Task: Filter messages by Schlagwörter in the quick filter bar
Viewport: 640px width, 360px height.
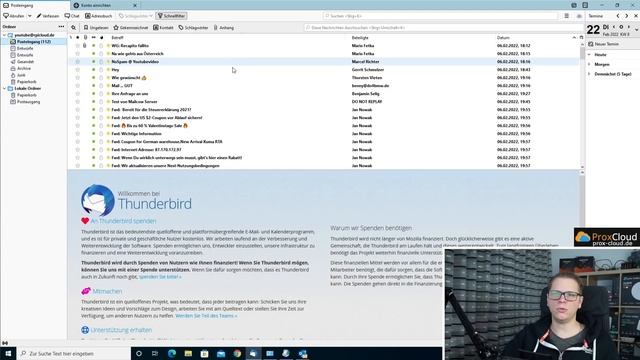Action: pyautogui.click(x=193, y=28)
